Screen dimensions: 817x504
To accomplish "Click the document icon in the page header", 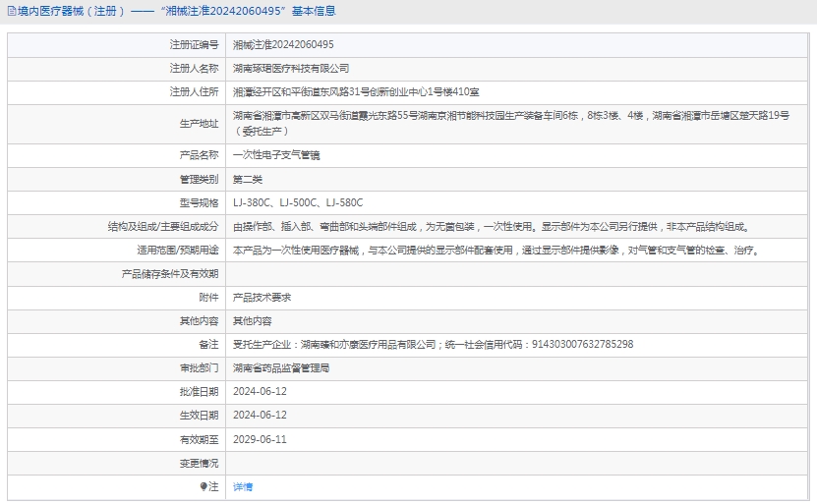I will pos(11,12).
